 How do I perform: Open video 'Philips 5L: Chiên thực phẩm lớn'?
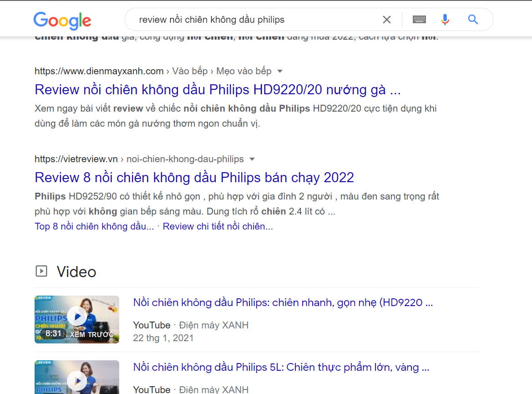click(281, 367)
